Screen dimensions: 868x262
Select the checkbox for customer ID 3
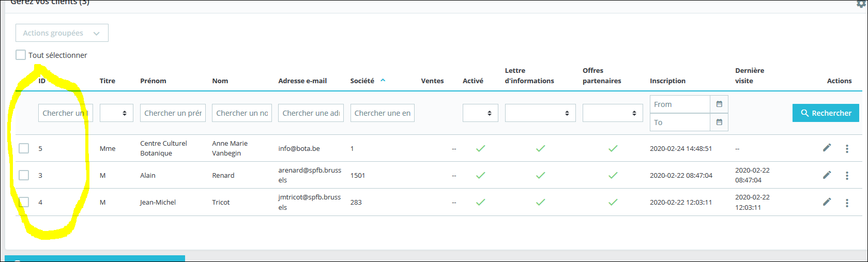(x=24, y=175)
